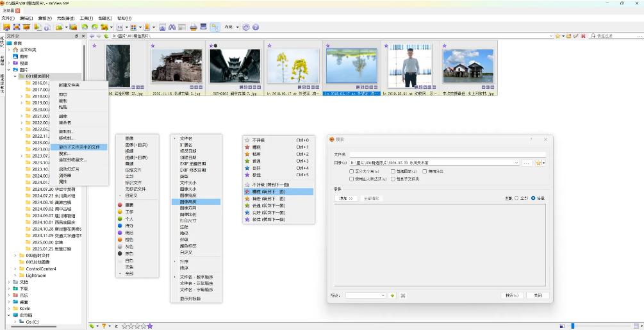Check 使用正则表达式 checkbox
This screenshot has width=644, height=330.
point(352,179)
